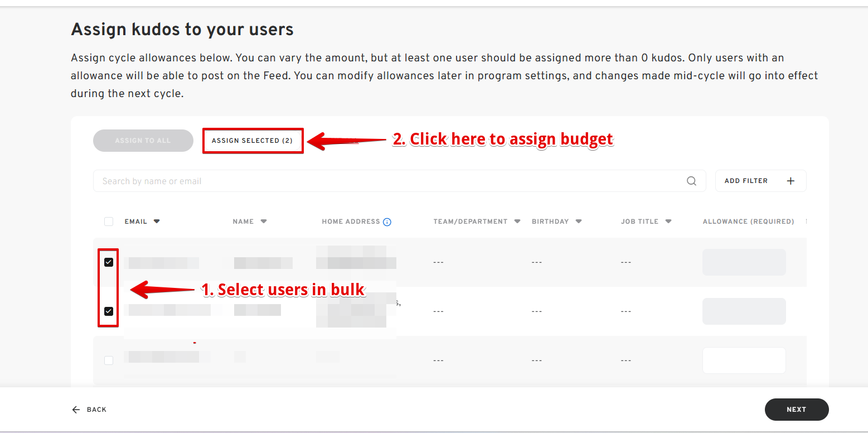The width and height of the screenshot is (868, 433).
Task: Uncheck the first user row checkbox
Action: click(109, 262)
